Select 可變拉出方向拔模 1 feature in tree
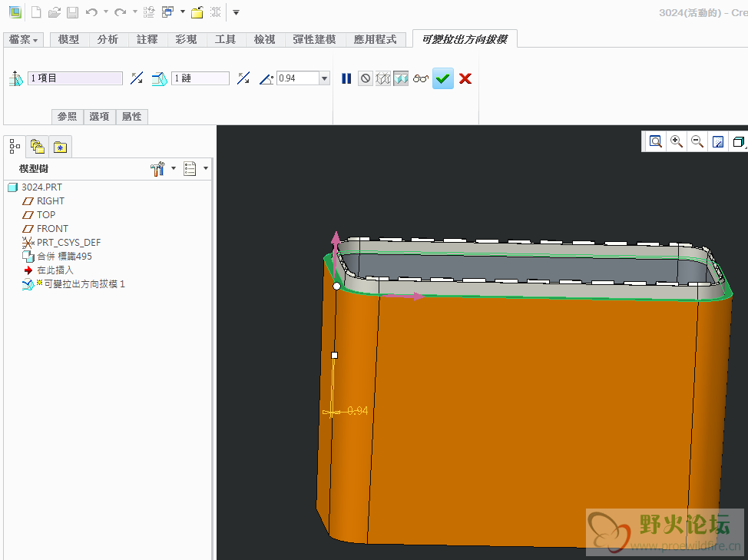 pos(74,284)
